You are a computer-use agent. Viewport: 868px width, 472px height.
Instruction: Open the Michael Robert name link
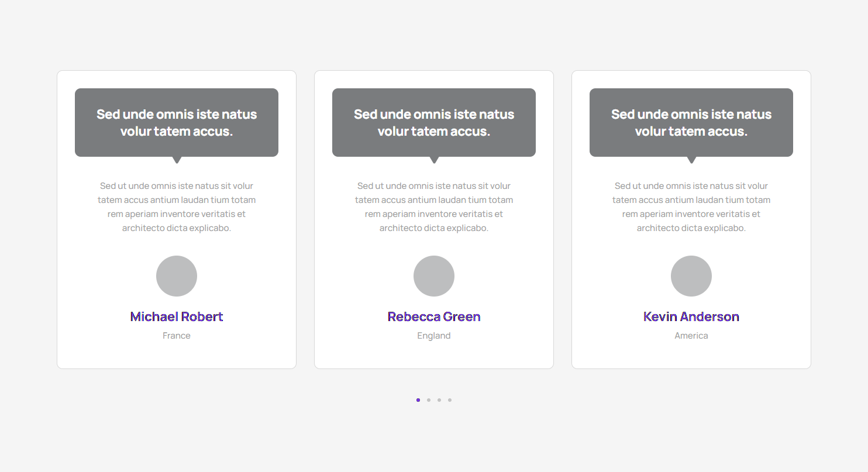click(x=177, y=316)
